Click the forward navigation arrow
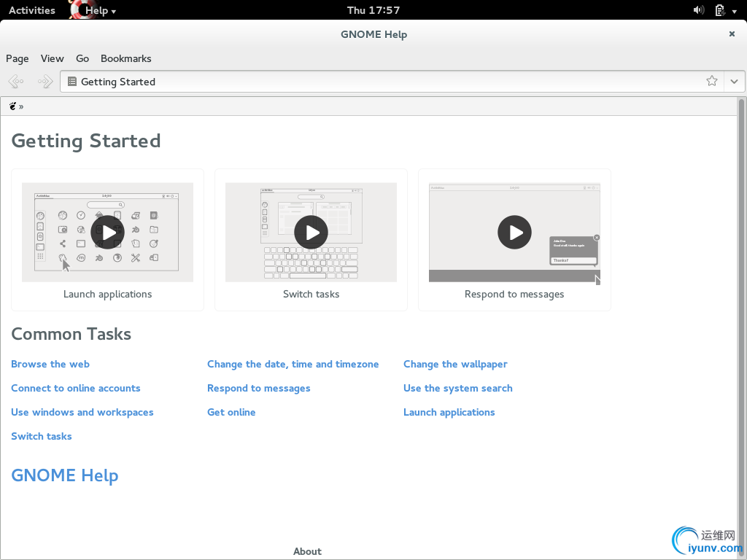 tap(44, 82)
